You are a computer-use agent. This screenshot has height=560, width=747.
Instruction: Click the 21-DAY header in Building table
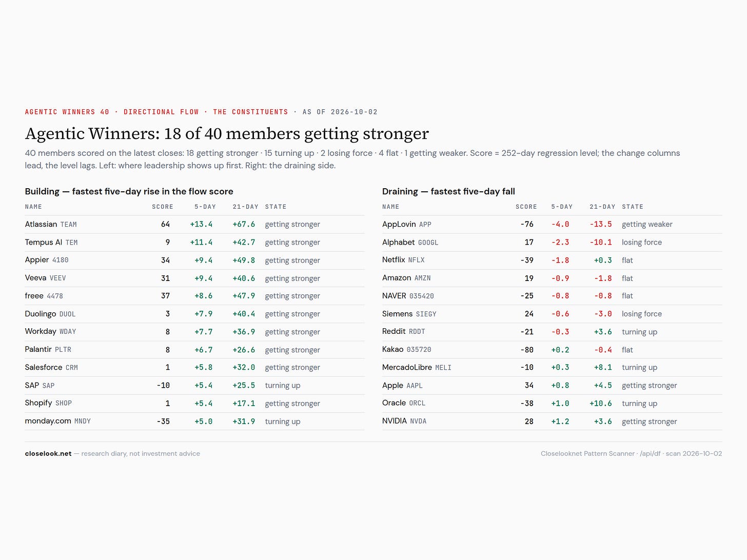click(245, 207)
